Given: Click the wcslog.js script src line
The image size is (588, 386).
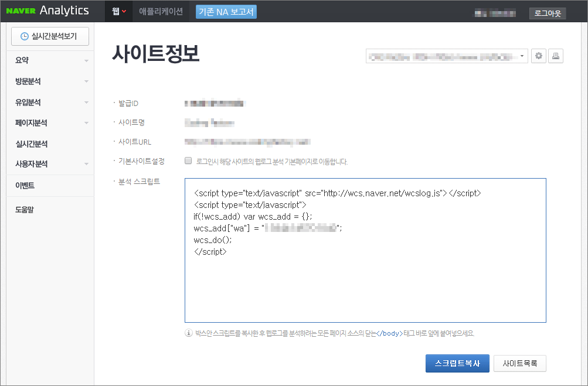Looking at the screenshot, I should (x=338, y=193).
